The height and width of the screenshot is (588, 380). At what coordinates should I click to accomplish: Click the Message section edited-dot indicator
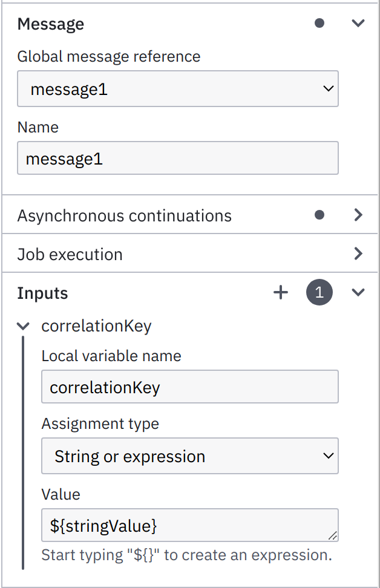click(x=319, y=23)
